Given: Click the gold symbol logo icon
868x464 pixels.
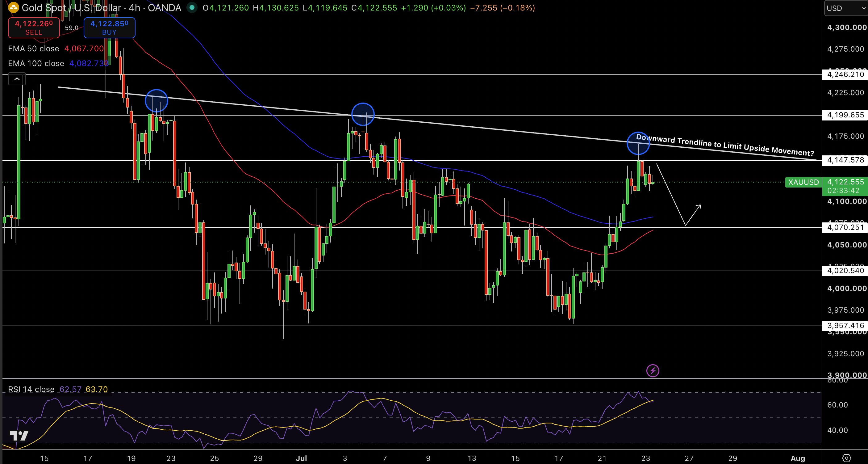Looking at the screenshot, I should [x=13, y=7].
